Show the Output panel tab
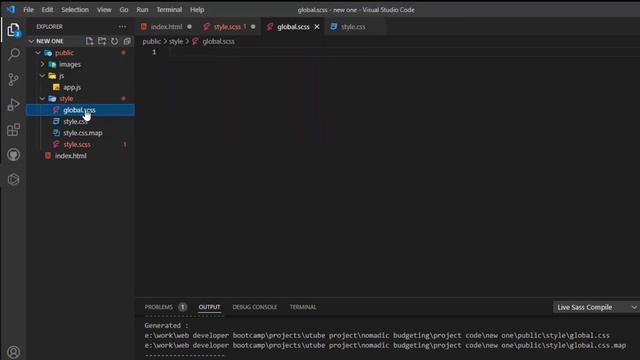This screenshot has height=360, width=640. [x=209, y=307]
